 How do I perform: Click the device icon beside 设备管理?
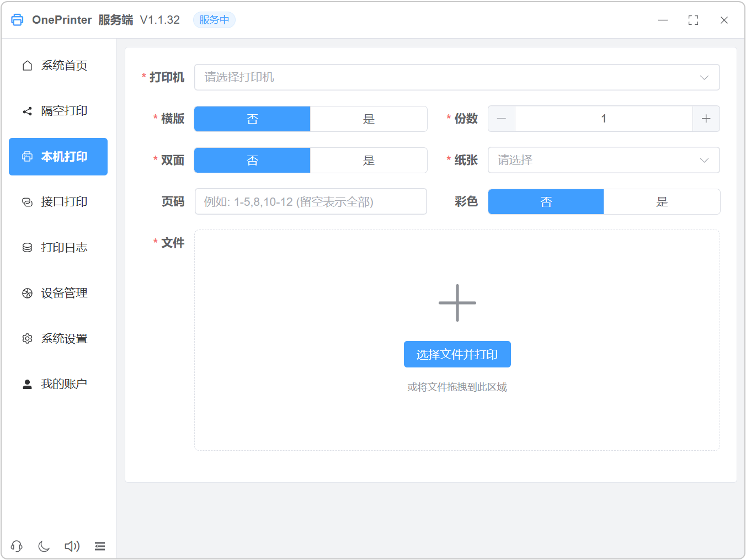tap(27, 293)
